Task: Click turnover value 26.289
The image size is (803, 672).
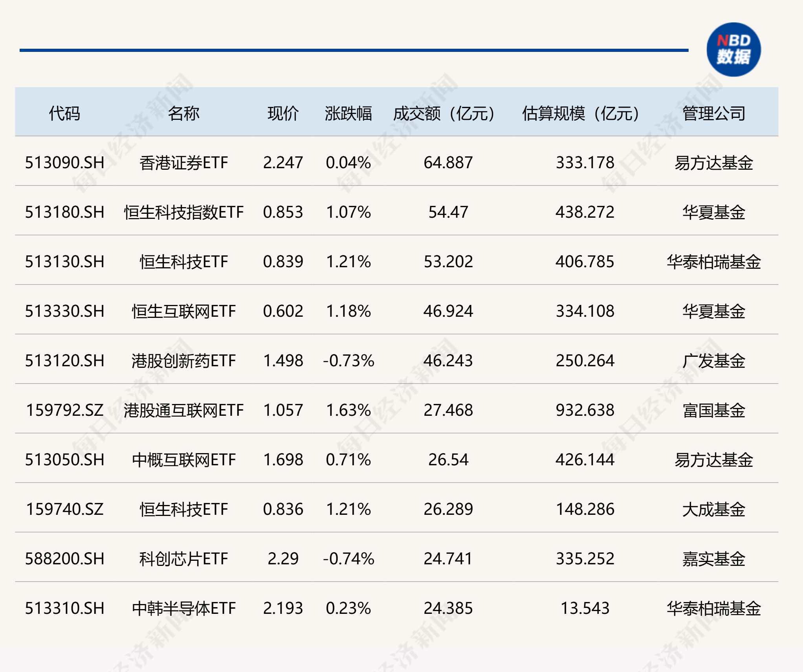Action: (448, 509)
